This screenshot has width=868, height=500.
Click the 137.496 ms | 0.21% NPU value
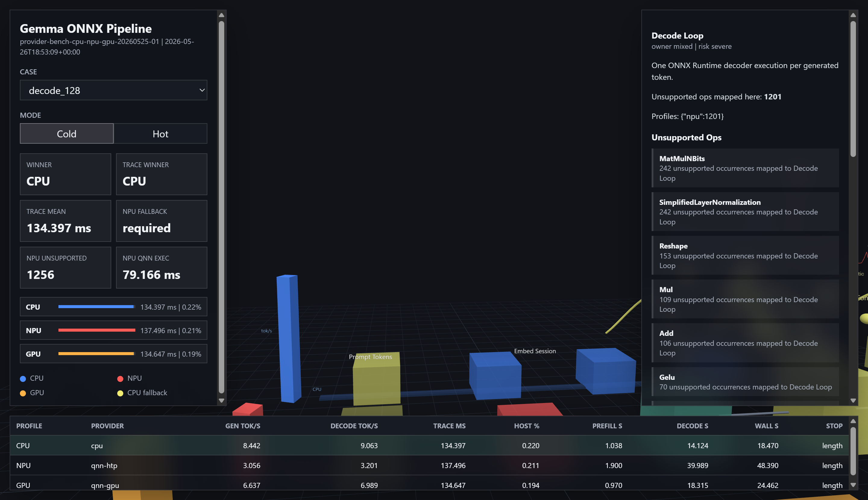pyautogui.click(x=171, y=330)
